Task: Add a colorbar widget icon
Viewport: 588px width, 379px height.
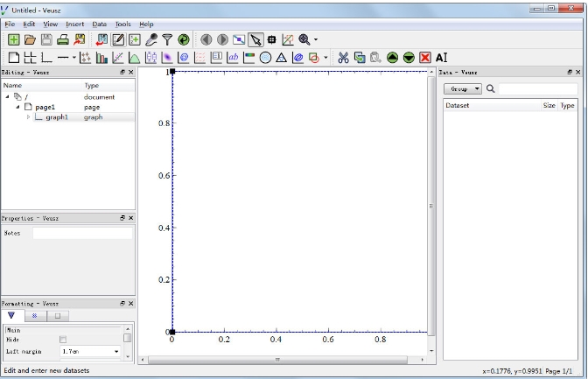Action: (x=249, y=58)
